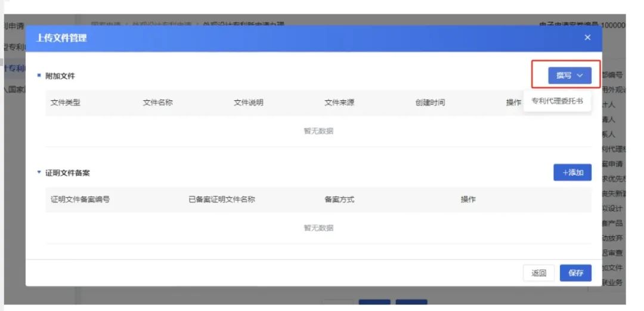The height and width of the screenshot is (311, 644).
Task: Click the 创建时间 column header
Action: (430, 103)
